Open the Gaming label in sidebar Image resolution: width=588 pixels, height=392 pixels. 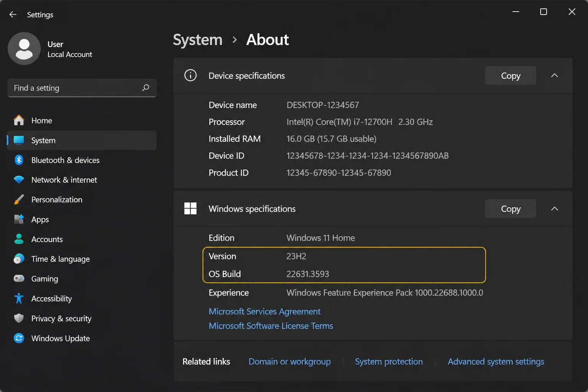(45, 279)
